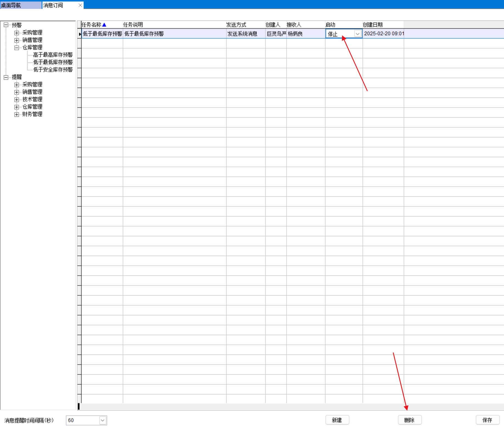Click the 发送系统消息 cell in first row
Screen dimensions: 504x427
tap(243, 34)
